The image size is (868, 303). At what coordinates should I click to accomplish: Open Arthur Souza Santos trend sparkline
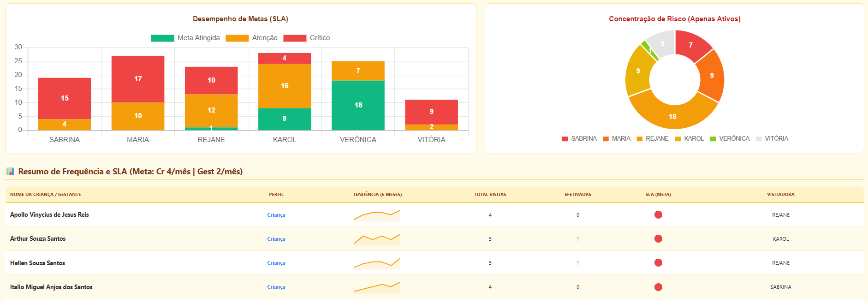point(377,239)
